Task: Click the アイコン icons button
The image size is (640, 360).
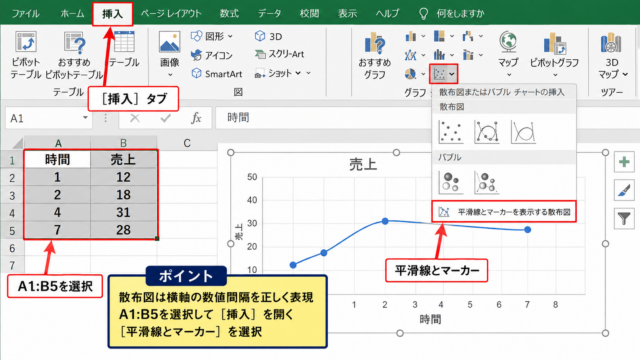Action: pyautogui.click(x=212, y=55)
